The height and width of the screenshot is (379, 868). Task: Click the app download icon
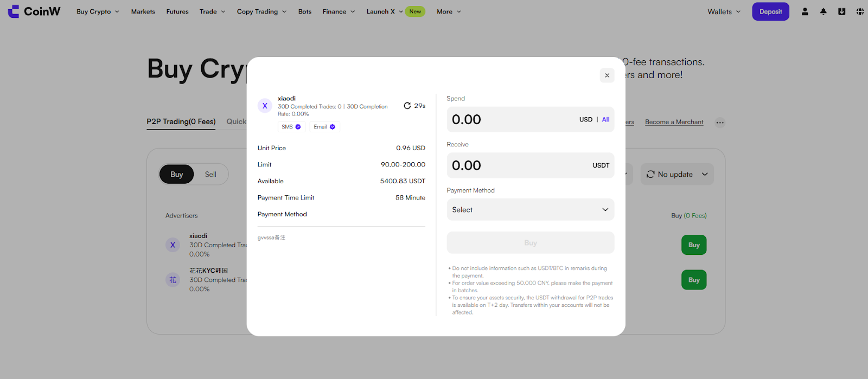[x=842, y=11]
